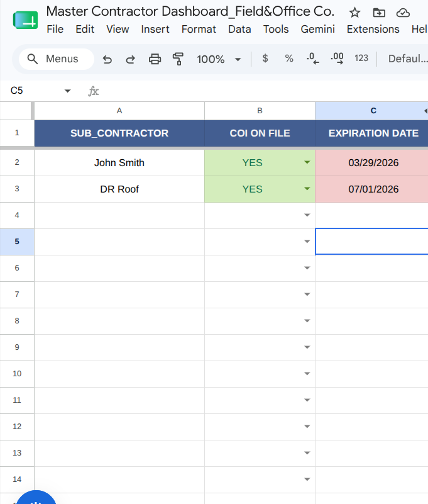Open the Extensions menu
428x504 pixels.
(x=373, y=29)
